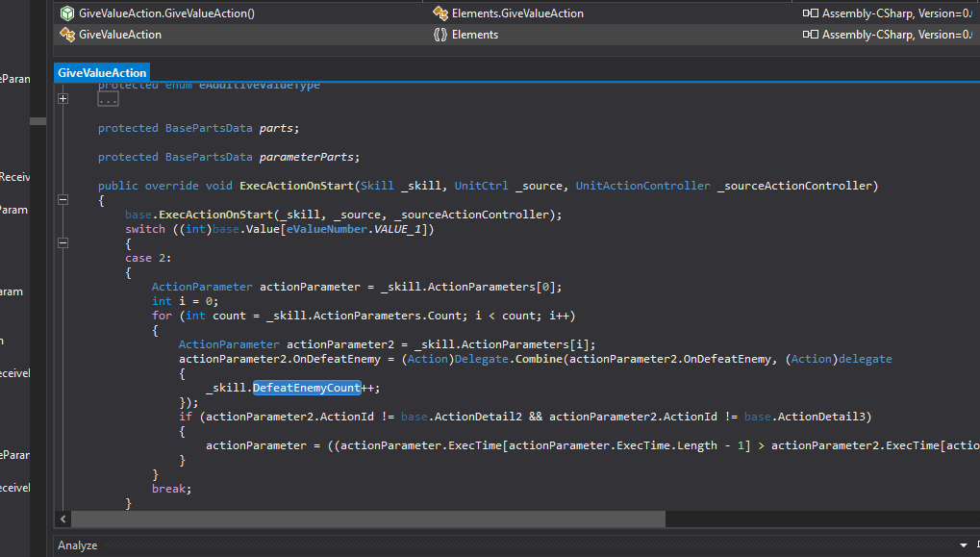Click the Skill parameter type in signature
Viewport: 980px width, 557px height.
pyautogui.click(x=378, y=186)
